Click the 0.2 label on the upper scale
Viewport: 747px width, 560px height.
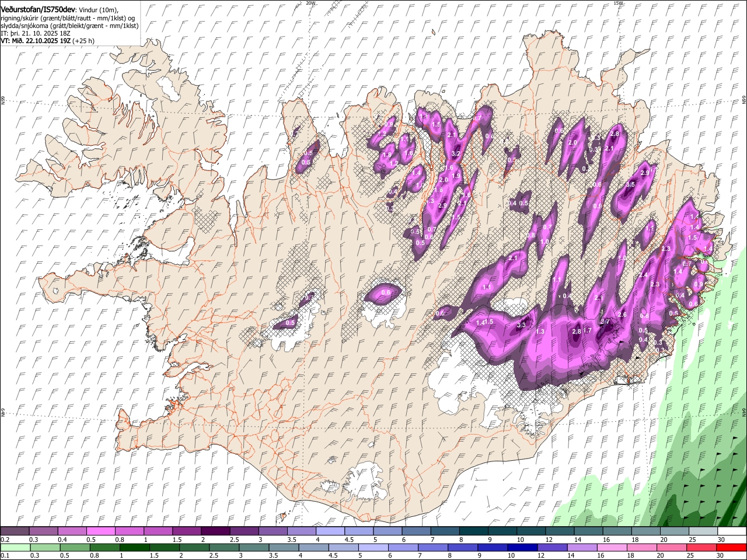click(x=5, y=540)
